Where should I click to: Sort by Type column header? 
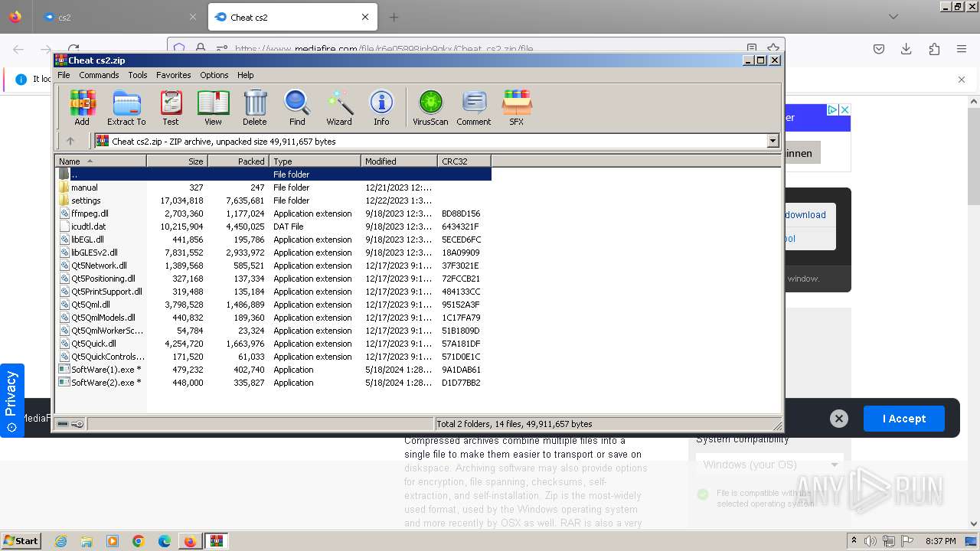315,161
